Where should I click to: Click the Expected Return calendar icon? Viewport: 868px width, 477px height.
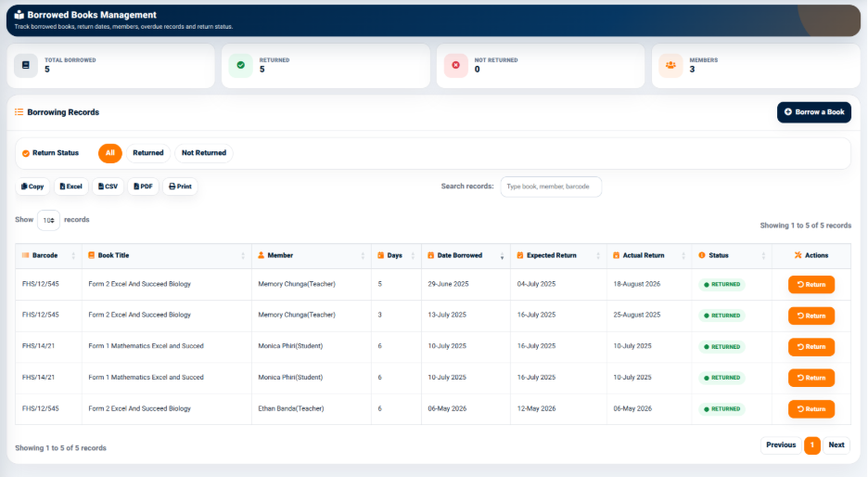point(520,255)
